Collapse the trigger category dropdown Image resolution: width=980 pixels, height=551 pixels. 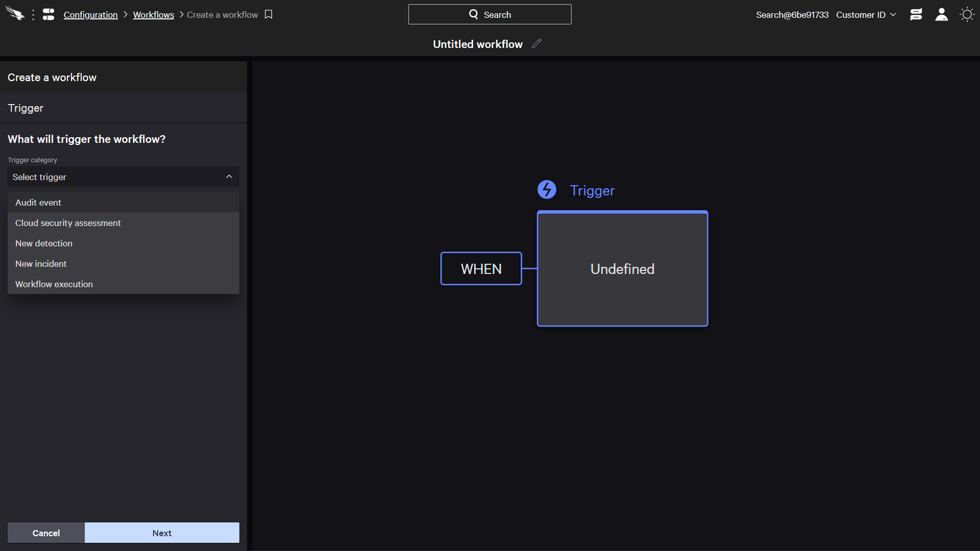pyautogui.click(x=229, y=176)
